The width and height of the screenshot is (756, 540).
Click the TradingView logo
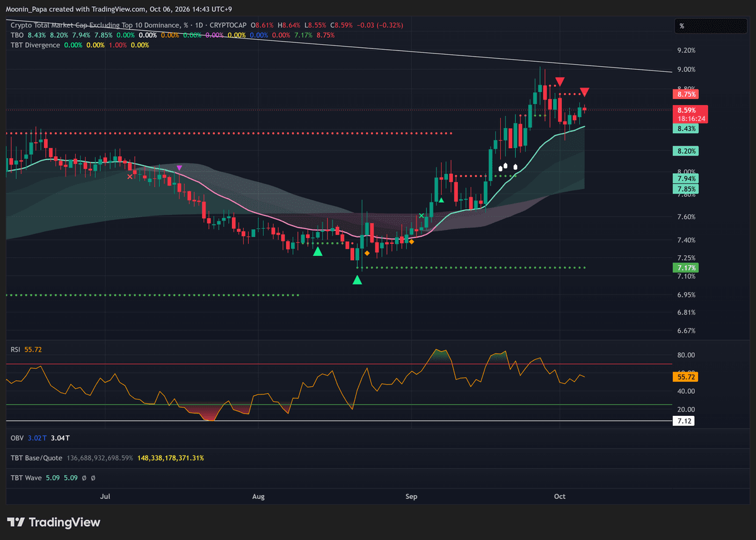click(x=54, y=522)
